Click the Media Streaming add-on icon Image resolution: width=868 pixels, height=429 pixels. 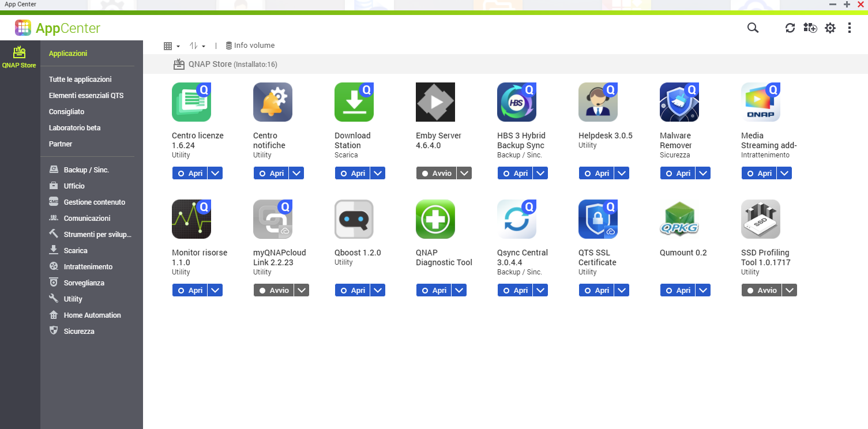pyautogui.click(x=761, y=102)
